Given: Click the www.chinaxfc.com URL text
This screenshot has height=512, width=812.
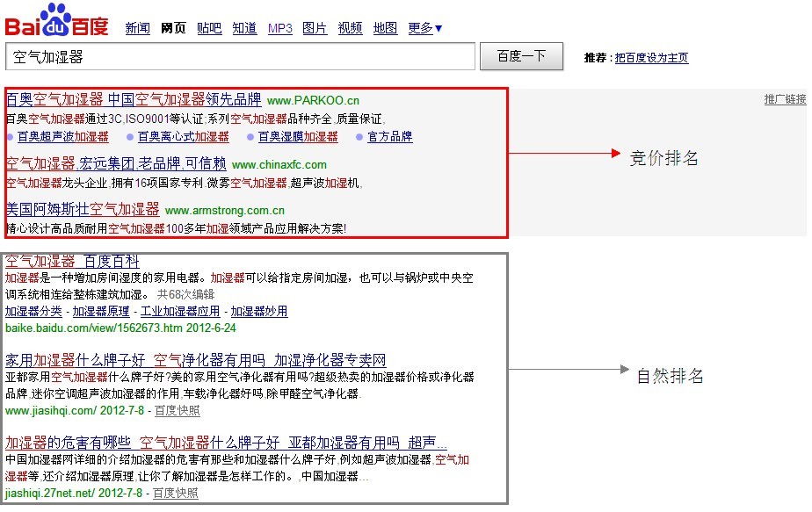Looking at the screenshot, I should pyautogui.click(x=279, y=164).
